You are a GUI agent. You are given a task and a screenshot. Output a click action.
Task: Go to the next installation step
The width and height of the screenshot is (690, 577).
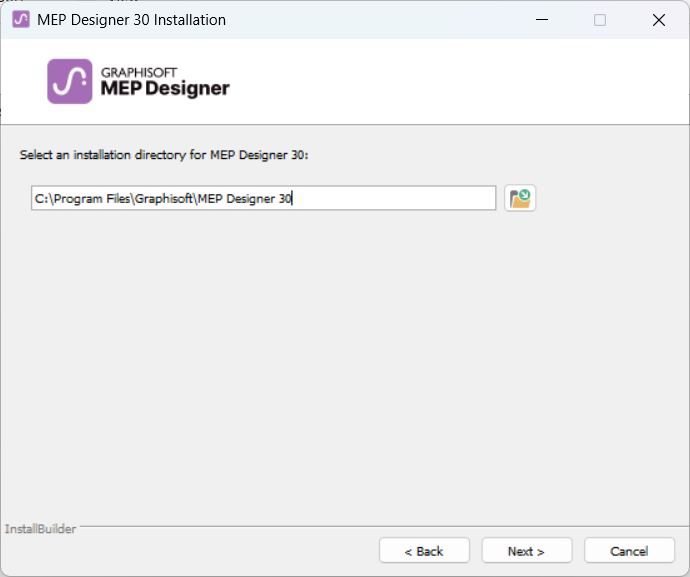527,550
